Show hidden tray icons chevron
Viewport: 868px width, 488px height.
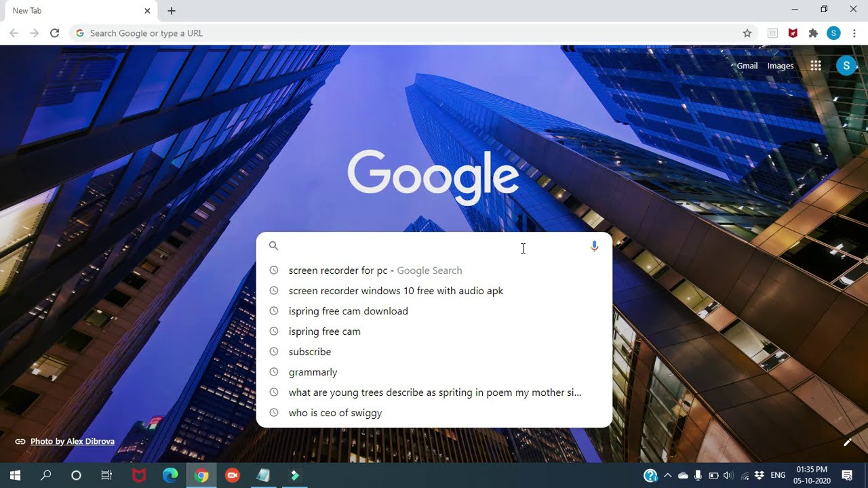[667, 475]
